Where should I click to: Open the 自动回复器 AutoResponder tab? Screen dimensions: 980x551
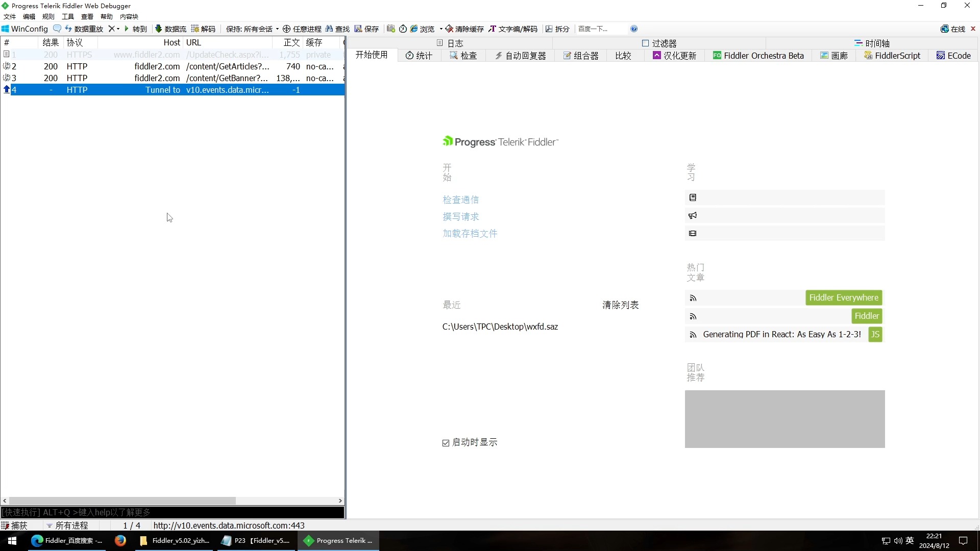click(x=521, y=56)
